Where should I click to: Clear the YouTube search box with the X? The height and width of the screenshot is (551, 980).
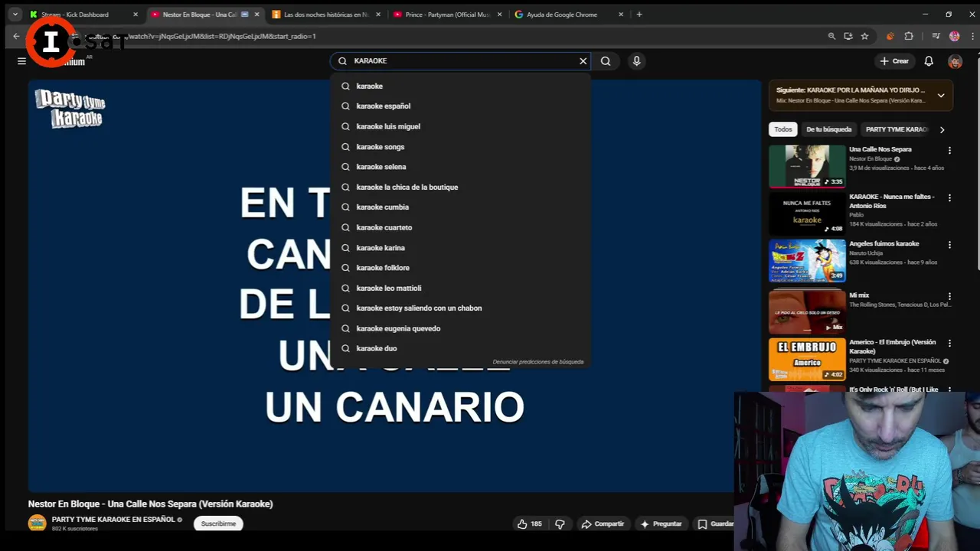pos(583,61)
